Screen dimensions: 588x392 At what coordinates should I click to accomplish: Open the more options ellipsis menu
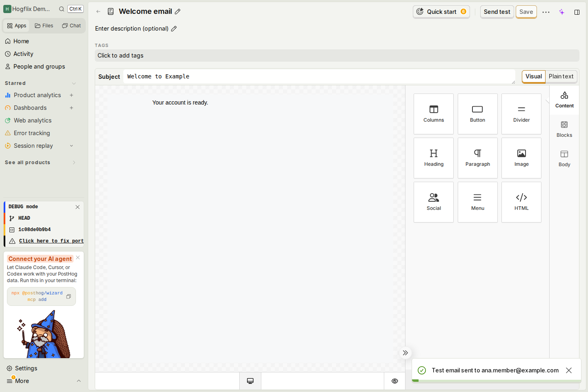(546, 12)
